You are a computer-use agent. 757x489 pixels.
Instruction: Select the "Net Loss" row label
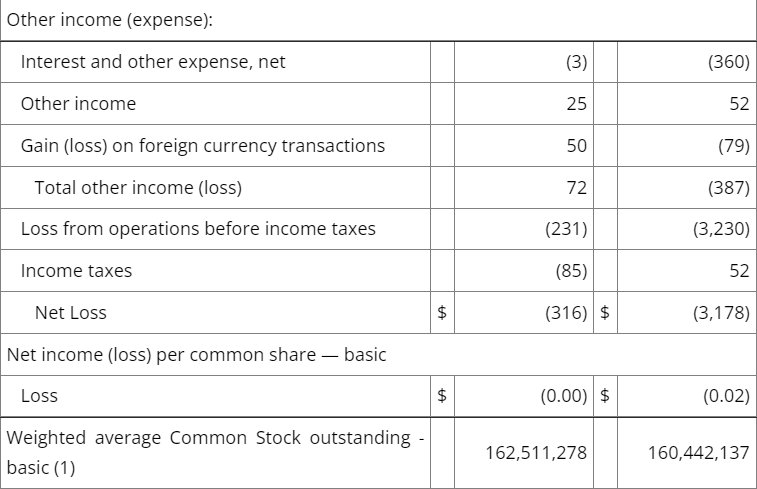(x=70, y=313)
